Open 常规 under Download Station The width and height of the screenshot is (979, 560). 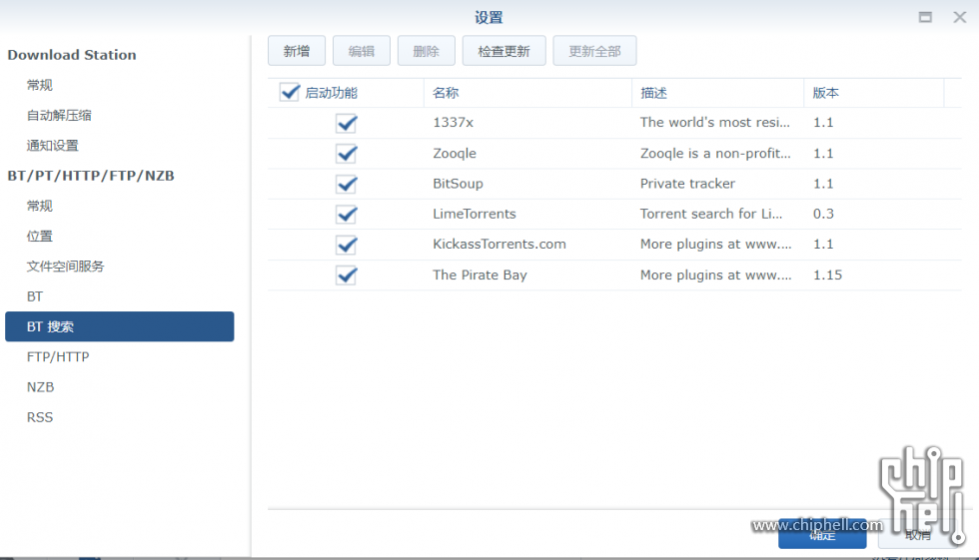(x=39, y=85)
